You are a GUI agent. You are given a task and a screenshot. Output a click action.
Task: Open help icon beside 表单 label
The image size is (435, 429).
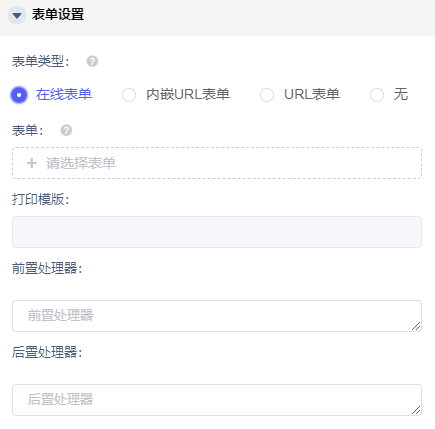click(66, 130)
